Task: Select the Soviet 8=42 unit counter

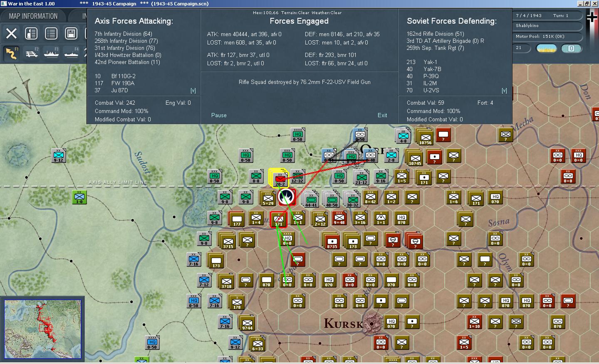Action: pyautogui.click(x=370, y=197)
